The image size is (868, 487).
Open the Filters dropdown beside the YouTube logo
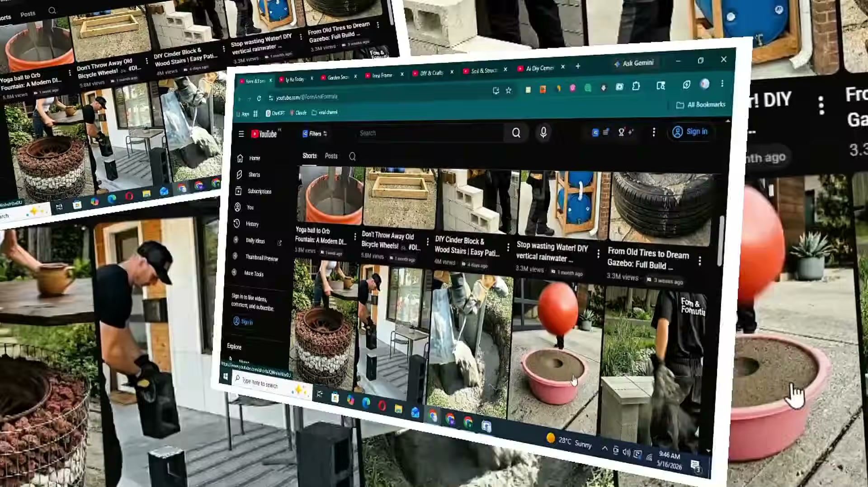315,134
